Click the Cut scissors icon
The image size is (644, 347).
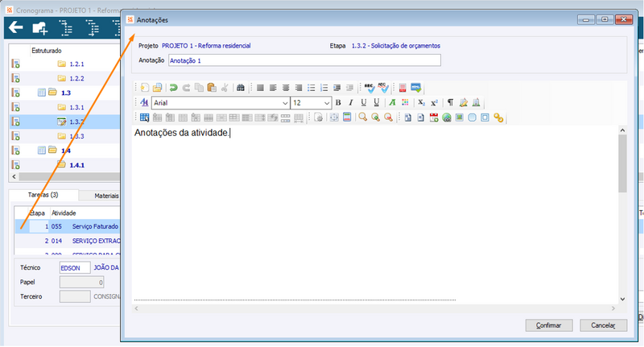[x=225, y=88]
